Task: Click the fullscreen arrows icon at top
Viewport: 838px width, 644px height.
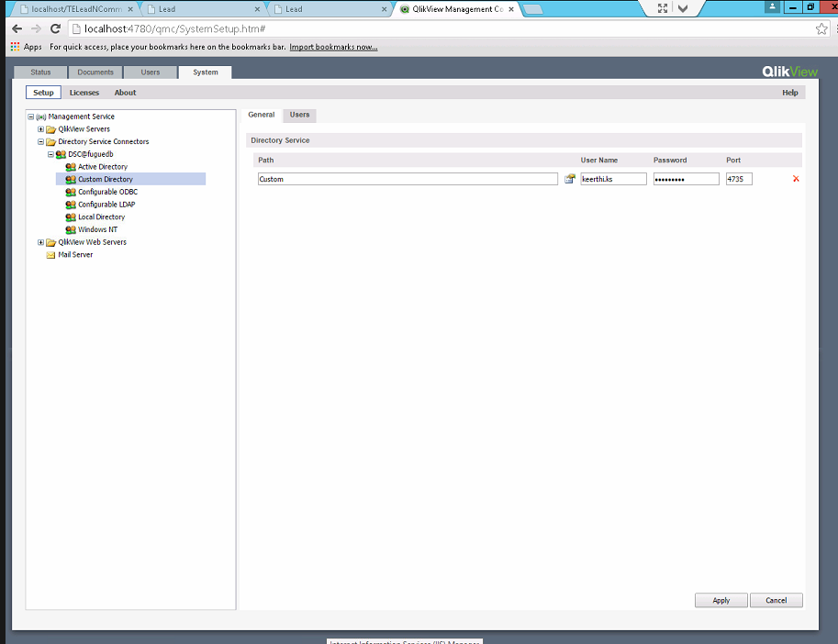Action: 663,8
